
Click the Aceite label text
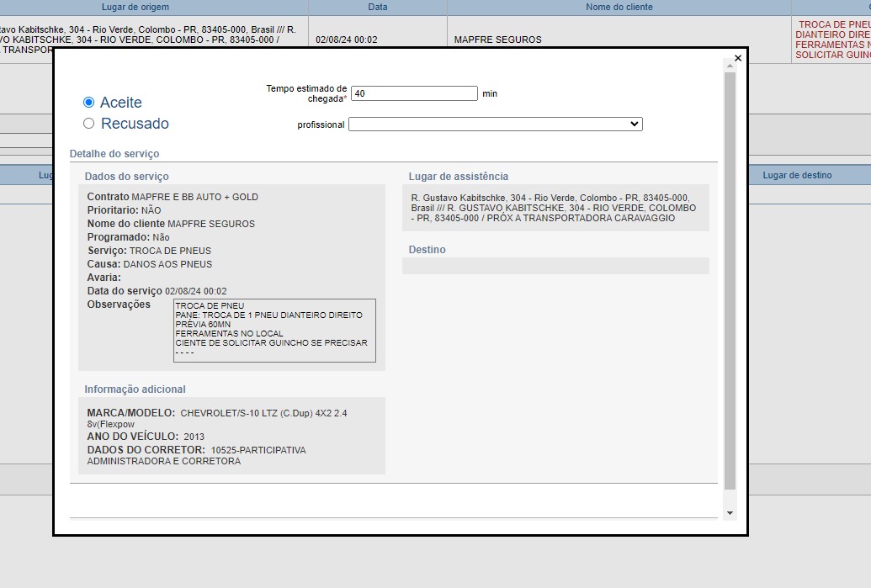[121, 102]
